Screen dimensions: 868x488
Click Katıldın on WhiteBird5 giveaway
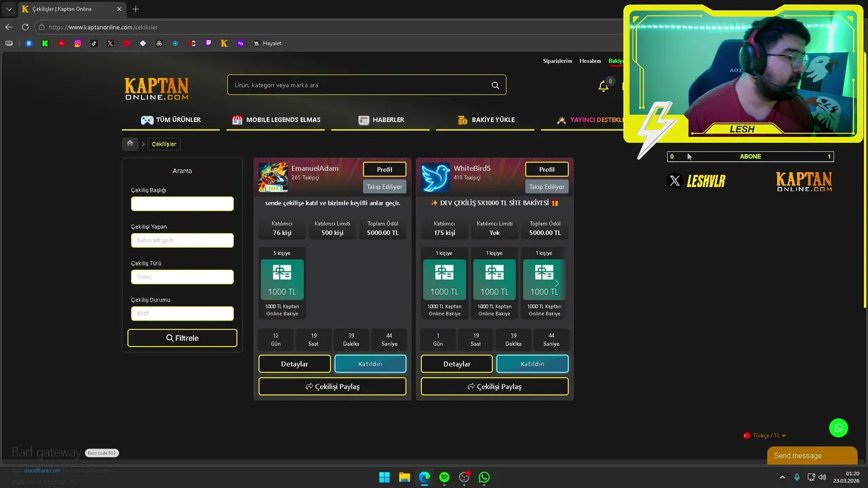click(x=532, y=364)
